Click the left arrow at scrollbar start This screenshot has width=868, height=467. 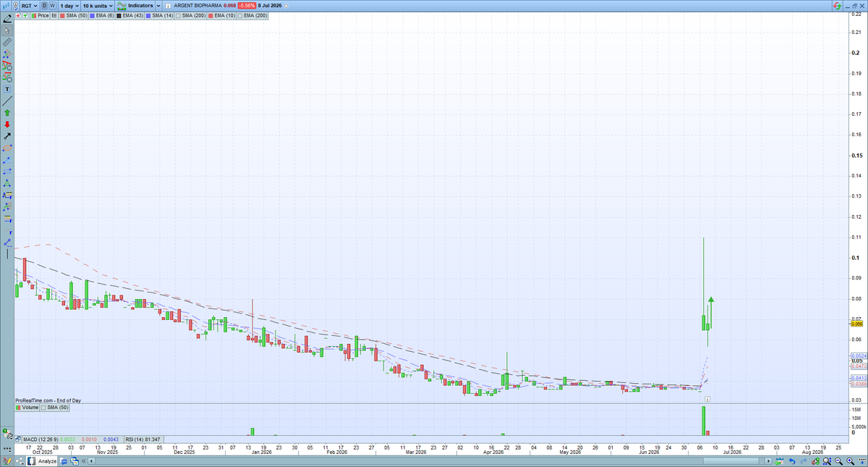(91, 460)
